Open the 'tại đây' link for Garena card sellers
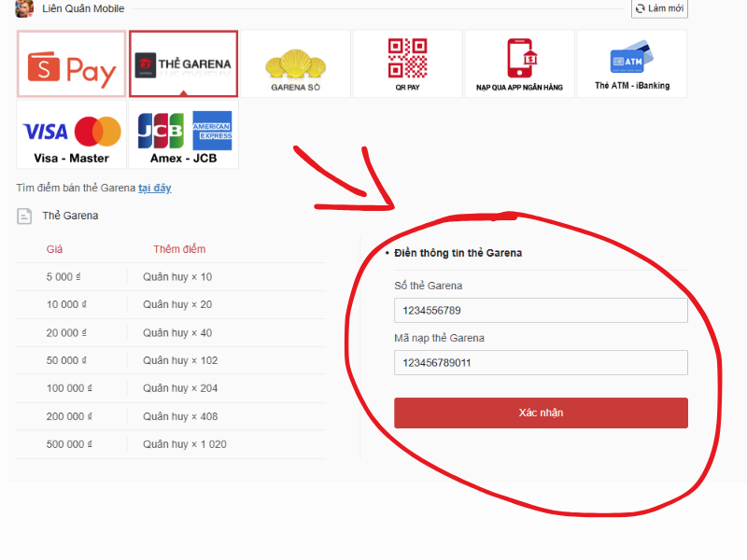 pos(155,189)
